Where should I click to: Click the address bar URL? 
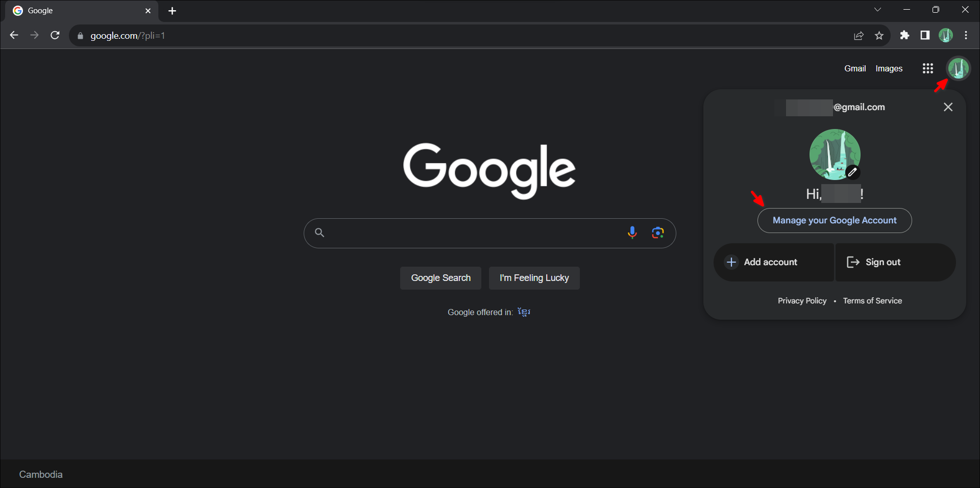tap(128, 36)
